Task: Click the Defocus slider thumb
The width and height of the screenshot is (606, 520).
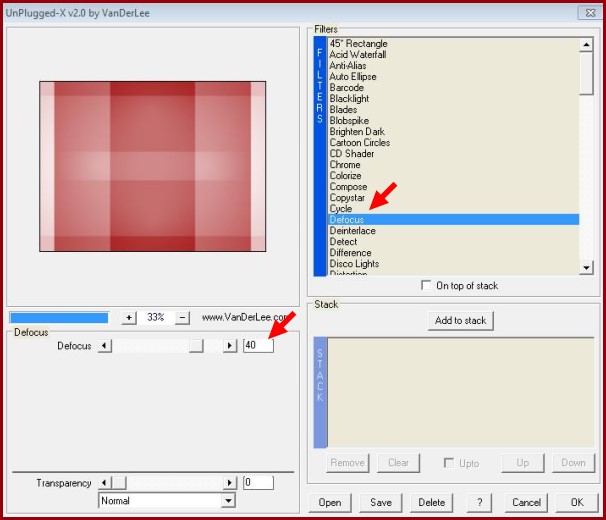Action: point(197,346)
